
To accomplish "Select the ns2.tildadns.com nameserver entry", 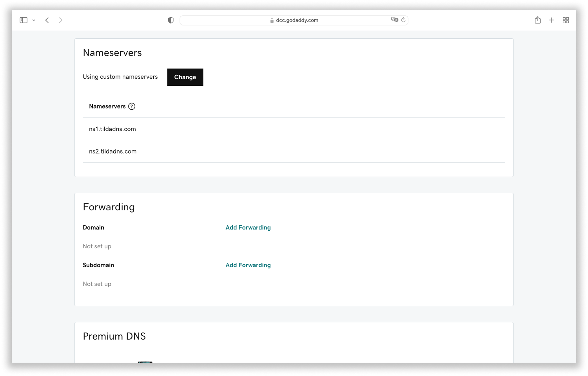I will 113,151.
